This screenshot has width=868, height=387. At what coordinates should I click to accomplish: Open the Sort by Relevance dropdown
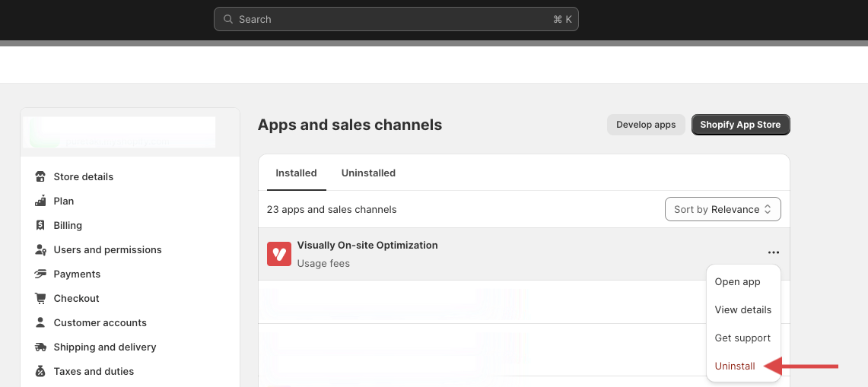[723, 209]
